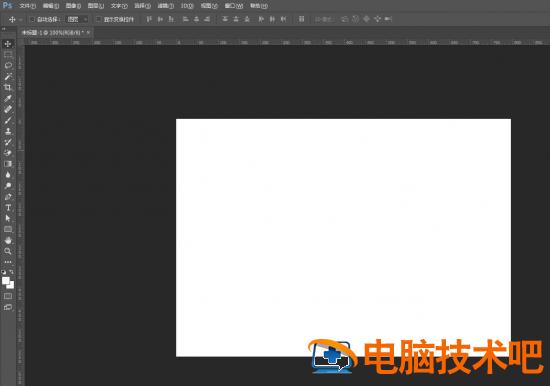The width and height of the screenshot is (550, 386).
Task: Select the Zoom magnifier tool
Action: pos(8,251)
